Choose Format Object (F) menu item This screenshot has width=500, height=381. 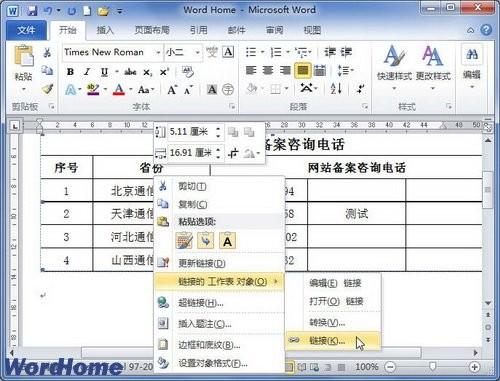coord(219,363)
